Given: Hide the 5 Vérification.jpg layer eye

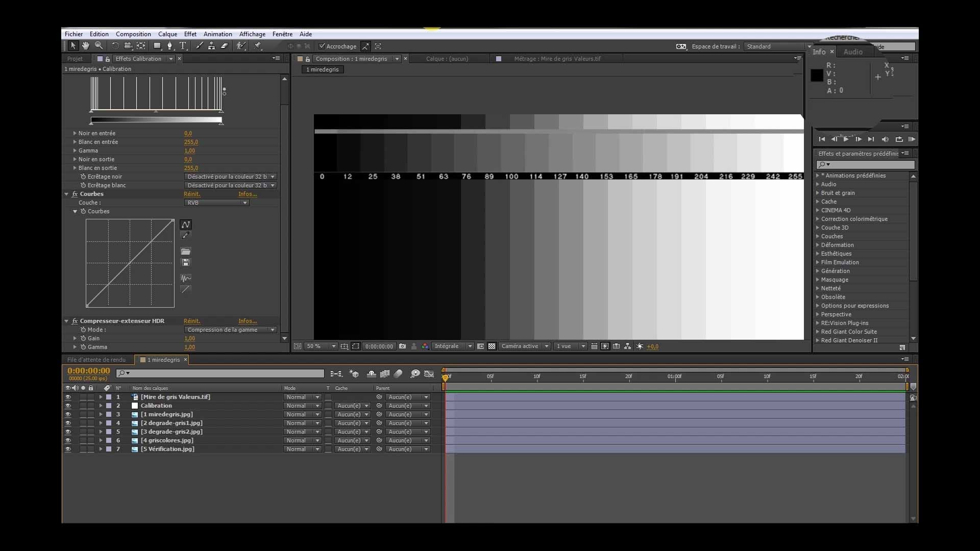Looking at the screenshot, I should (x=68, y=449).
